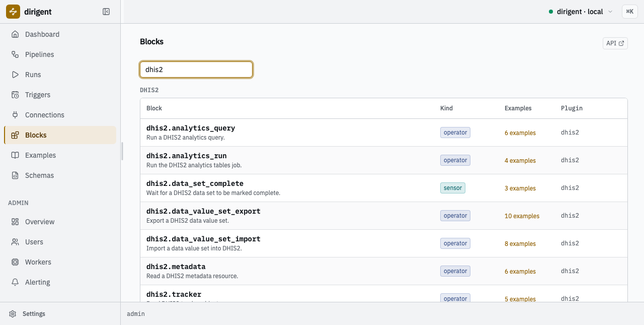Click the sidebar resize handle
Viewport: 644px width, 325px height.
coord(122,151)
